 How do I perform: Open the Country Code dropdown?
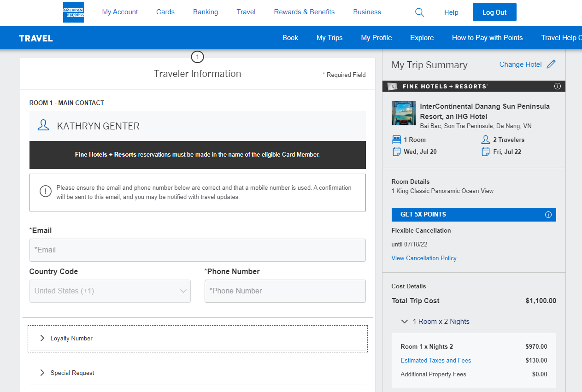110,291
